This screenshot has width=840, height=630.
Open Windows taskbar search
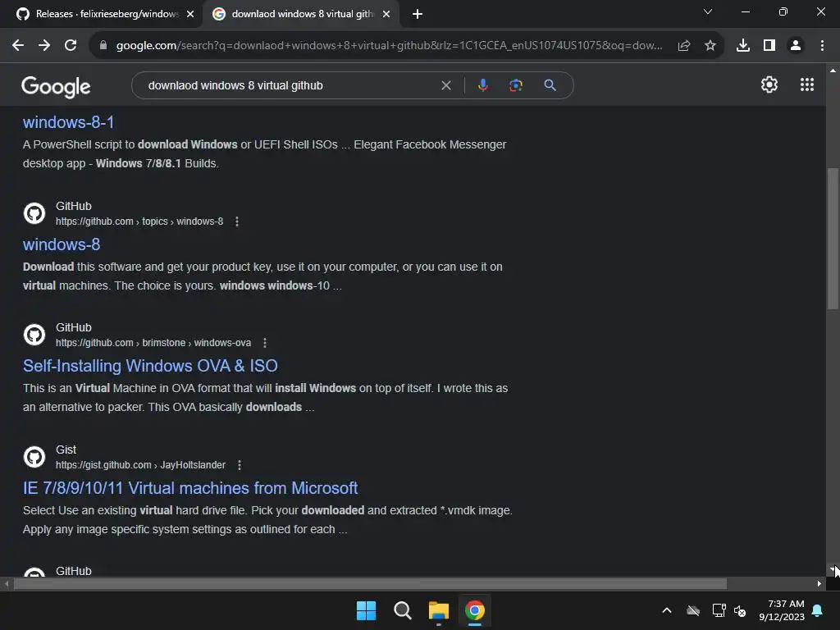pyautogui.click(x=402, y=610)
